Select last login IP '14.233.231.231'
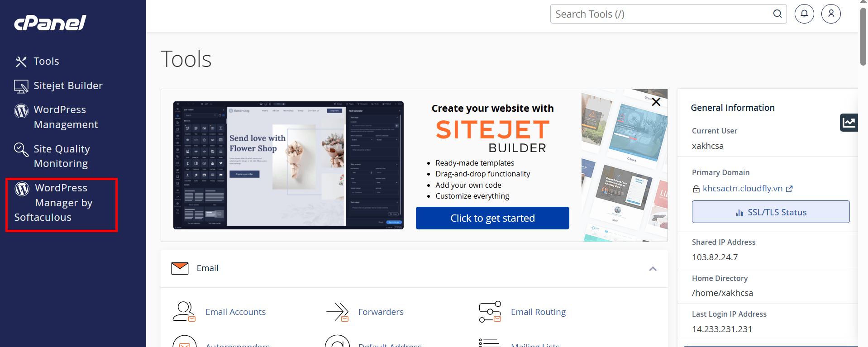 722,329
